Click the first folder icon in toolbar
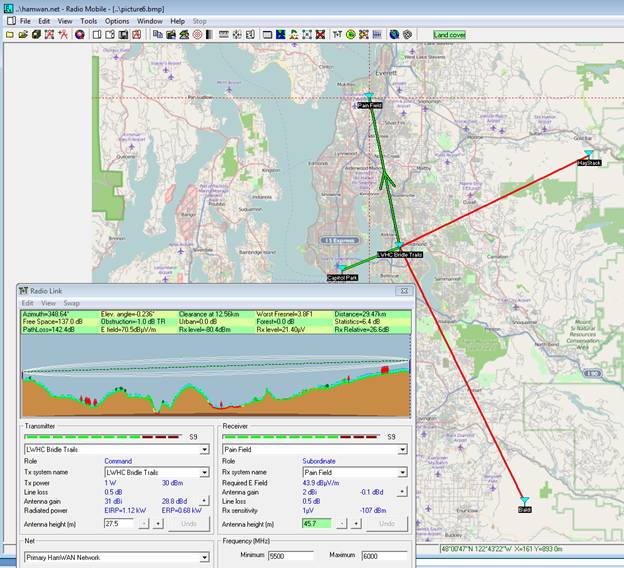Image resolution: width=624 pixels, height=568 pixels. point(9,34)
